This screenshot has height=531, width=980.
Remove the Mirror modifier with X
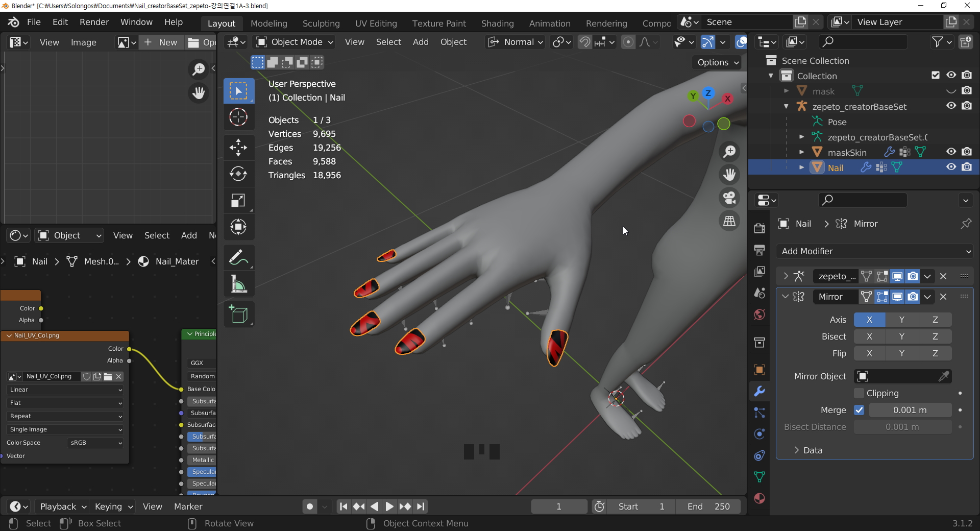943,297
